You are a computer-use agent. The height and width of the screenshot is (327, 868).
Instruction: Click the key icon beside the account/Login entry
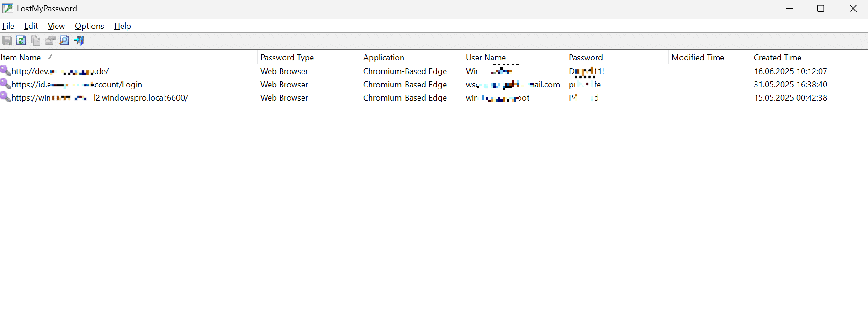[5, 84]
